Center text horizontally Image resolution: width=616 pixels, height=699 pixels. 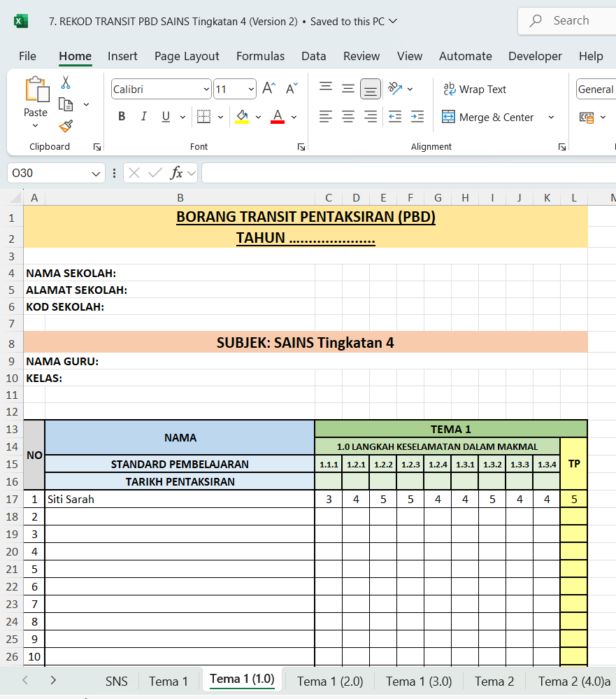point(348,117)
